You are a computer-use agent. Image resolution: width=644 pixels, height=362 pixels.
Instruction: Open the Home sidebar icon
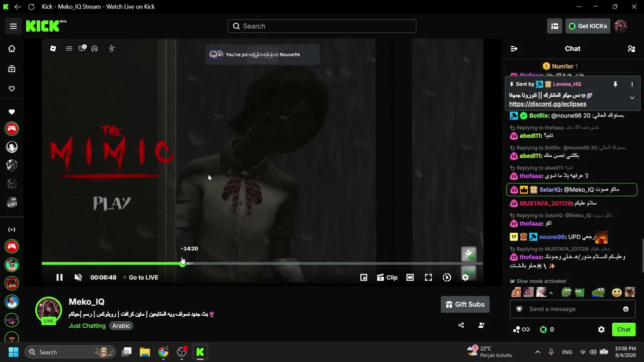(x=12, y=49)
